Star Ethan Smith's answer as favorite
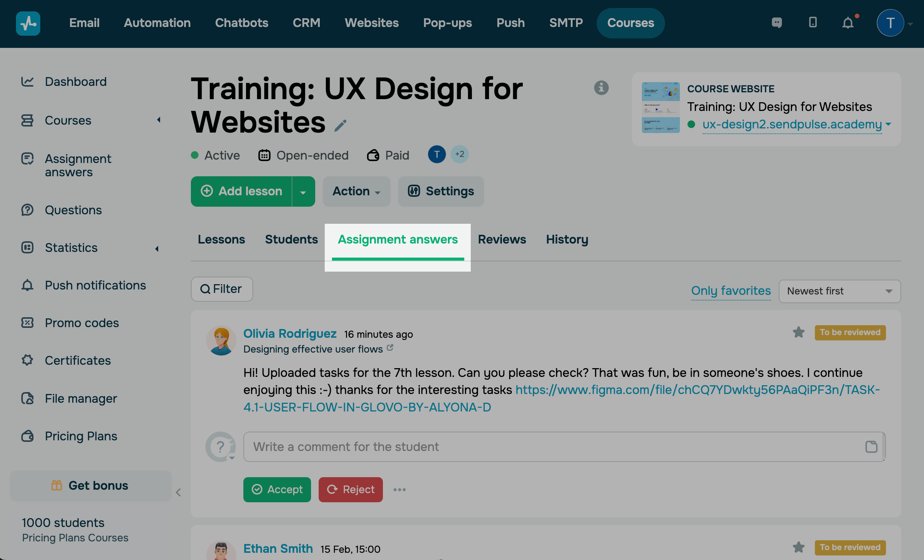924x560 pixels. coord(799,547)
